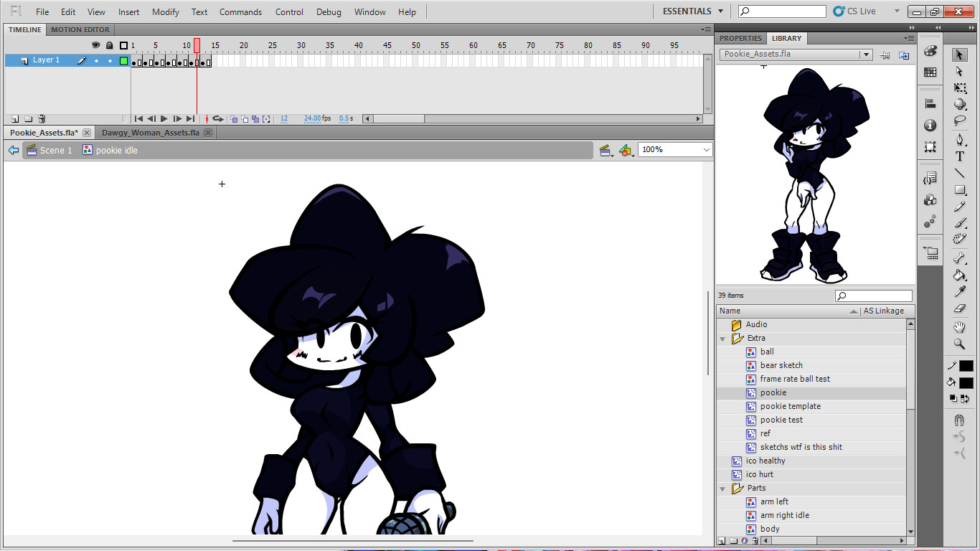This screenshot has height=551, width=980.
Task: Toggle the Onion Skin button
Action: tap(234, 119)
